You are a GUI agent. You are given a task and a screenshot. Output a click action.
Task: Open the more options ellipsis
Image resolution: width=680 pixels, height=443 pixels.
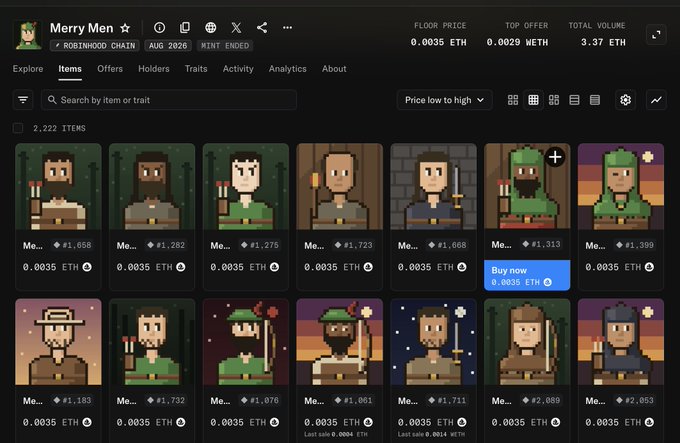(287, 28)
